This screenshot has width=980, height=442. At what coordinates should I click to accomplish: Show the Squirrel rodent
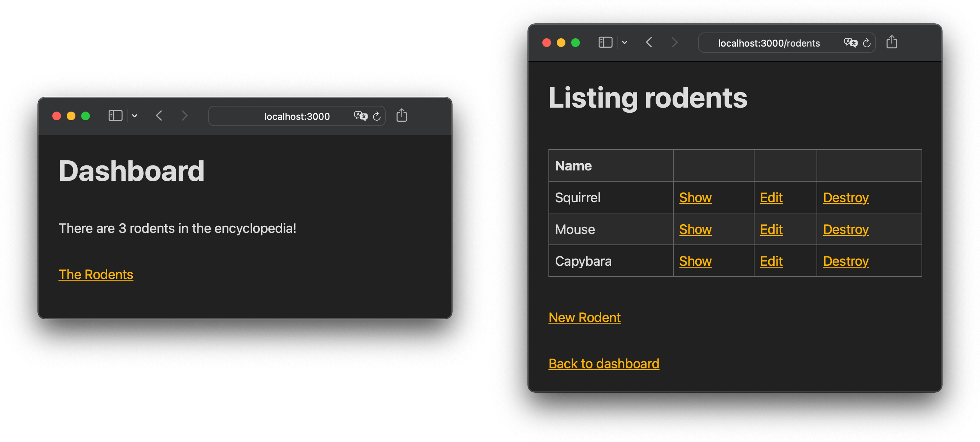point(695,197)
